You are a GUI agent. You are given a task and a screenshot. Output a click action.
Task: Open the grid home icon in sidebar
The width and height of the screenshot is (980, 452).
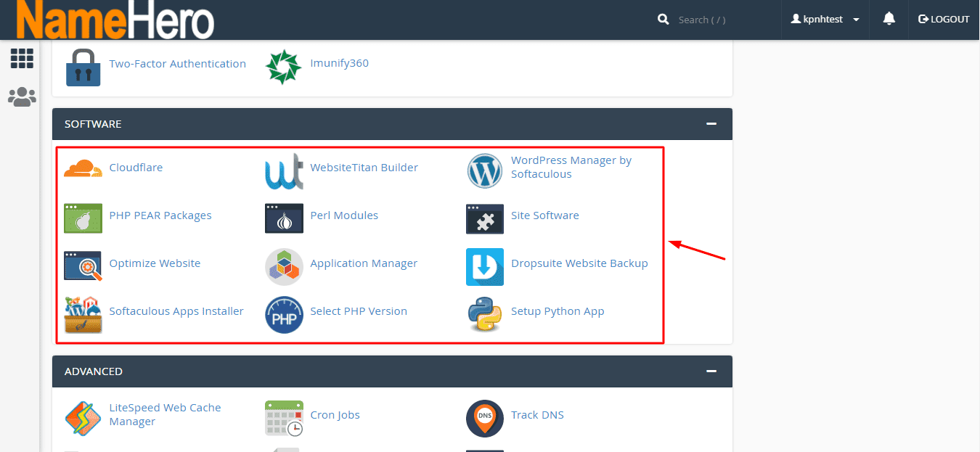(22, 59)
